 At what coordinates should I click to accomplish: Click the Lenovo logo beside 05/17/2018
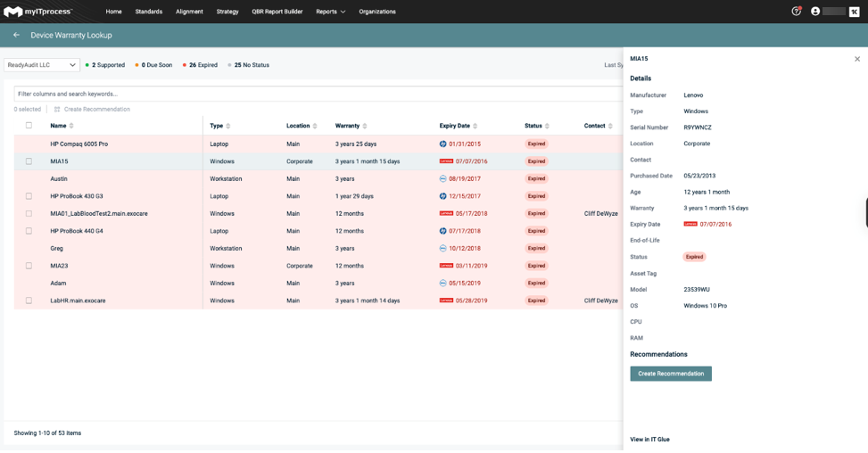click(x=446, y=213)
